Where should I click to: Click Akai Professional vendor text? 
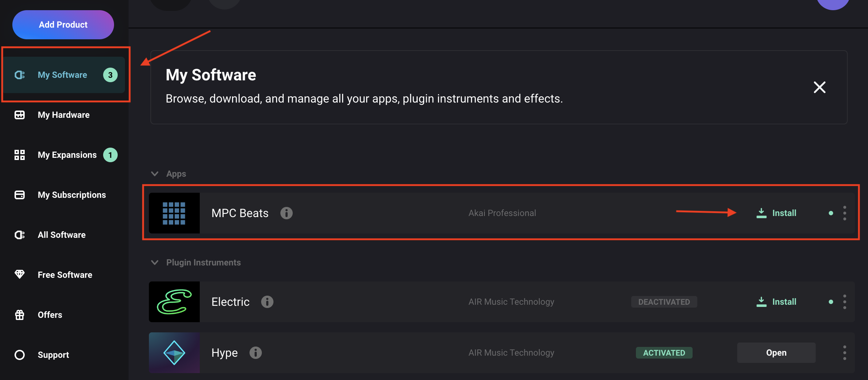502,213
